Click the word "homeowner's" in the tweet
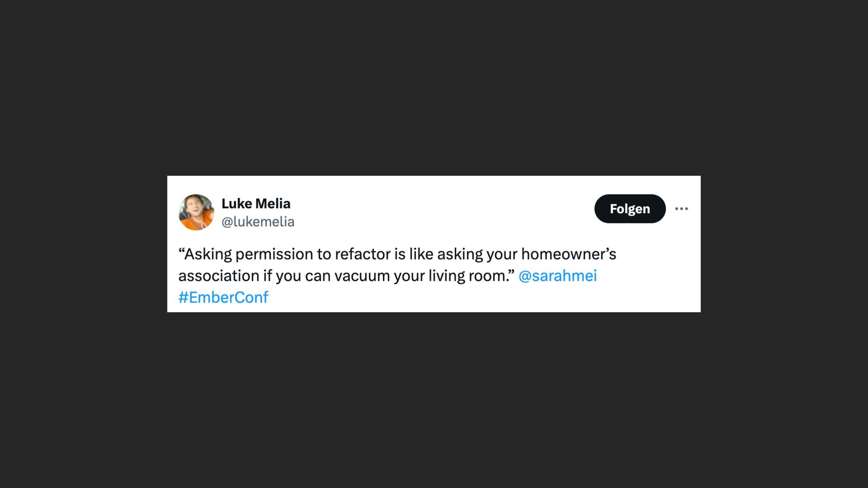This screenshot has width=868, height=488. tap(569, 254)
